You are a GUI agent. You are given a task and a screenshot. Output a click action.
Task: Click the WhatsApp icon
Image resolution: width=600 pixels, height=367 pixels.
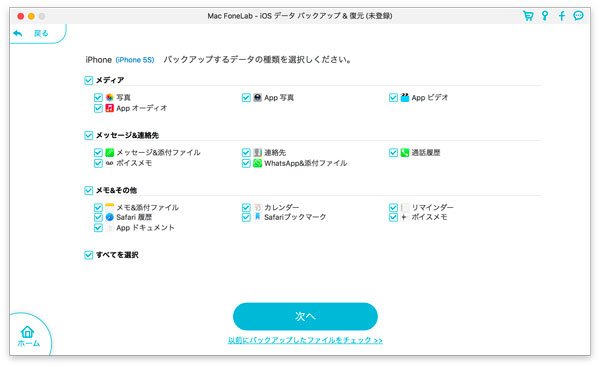click(x=258, y=163)
